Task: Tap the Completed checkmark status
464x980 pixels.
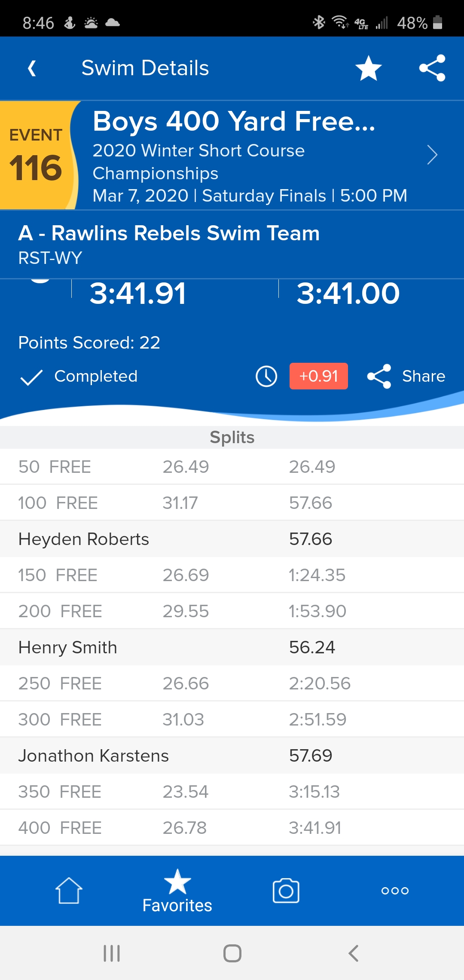Action: click(x=79, y=377)
